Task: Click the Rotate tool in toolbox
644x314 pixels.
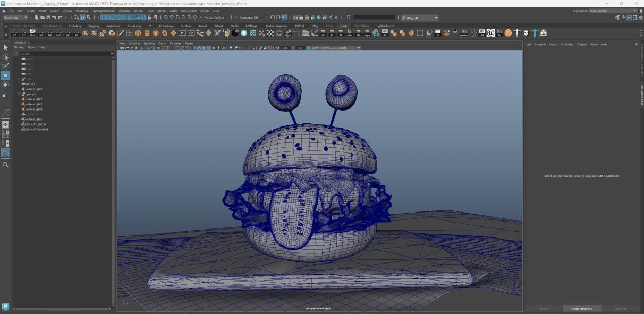Action: click(5, 84)
